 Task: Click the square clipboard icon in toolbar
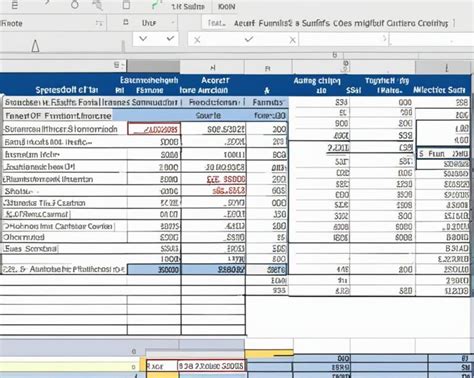(x=126, y=5)
